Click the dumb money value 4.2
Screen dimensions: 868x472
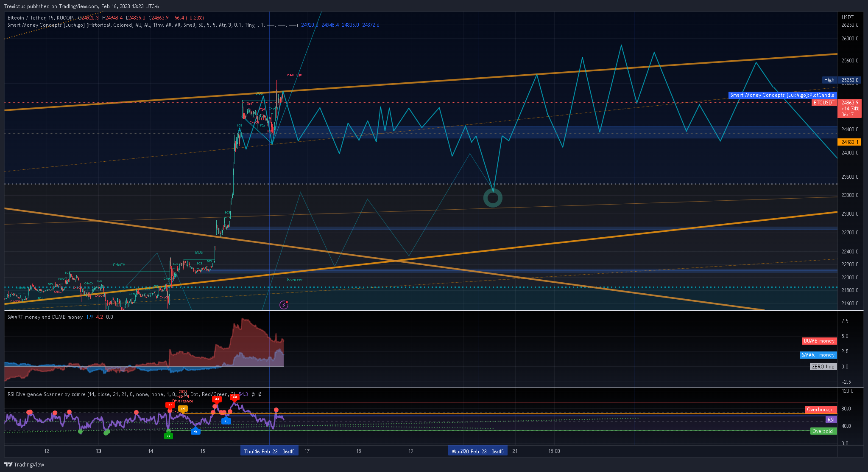[99, 317]
